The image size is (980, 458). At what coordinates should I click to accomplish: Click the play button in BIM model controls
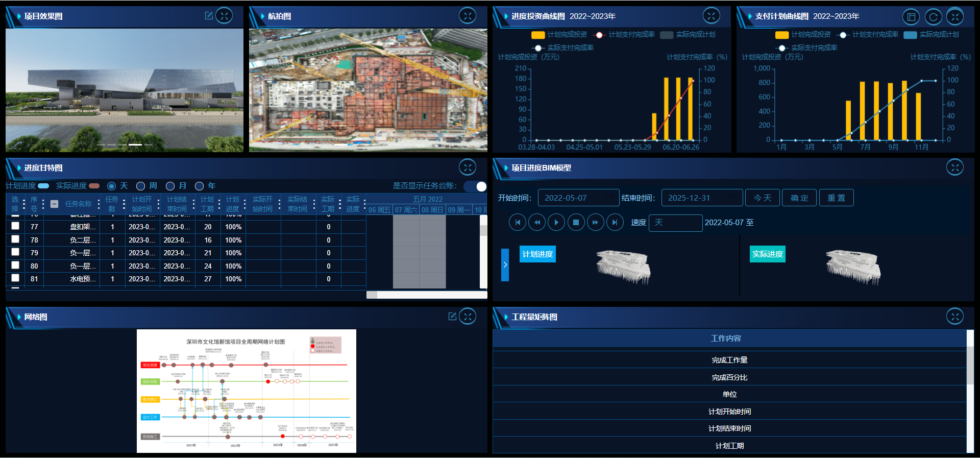[x=556, y=223]
